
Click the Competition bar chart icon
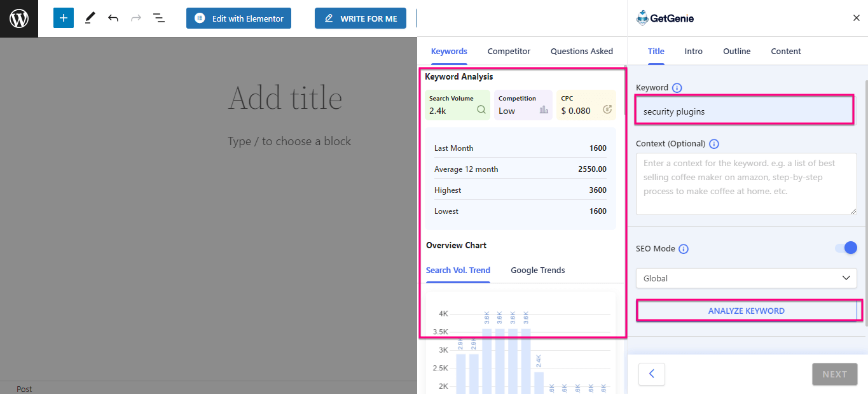(x=544, y=109)
